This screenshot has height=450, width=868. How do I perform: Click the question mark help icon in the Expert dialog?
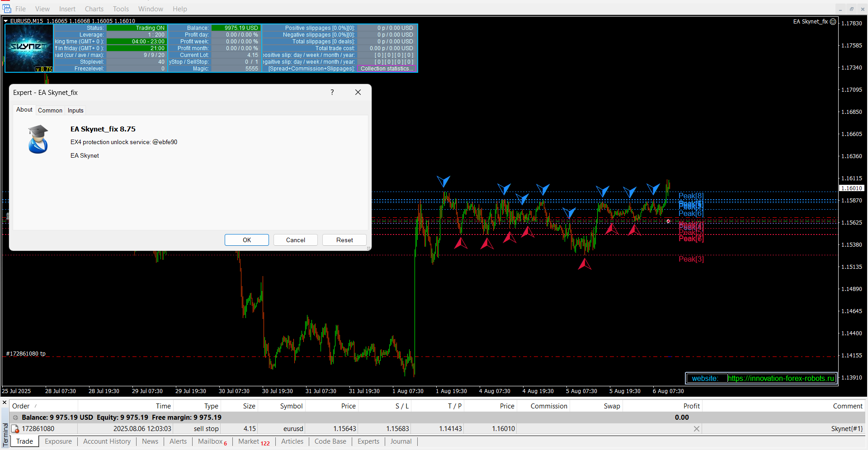point(332,92)
